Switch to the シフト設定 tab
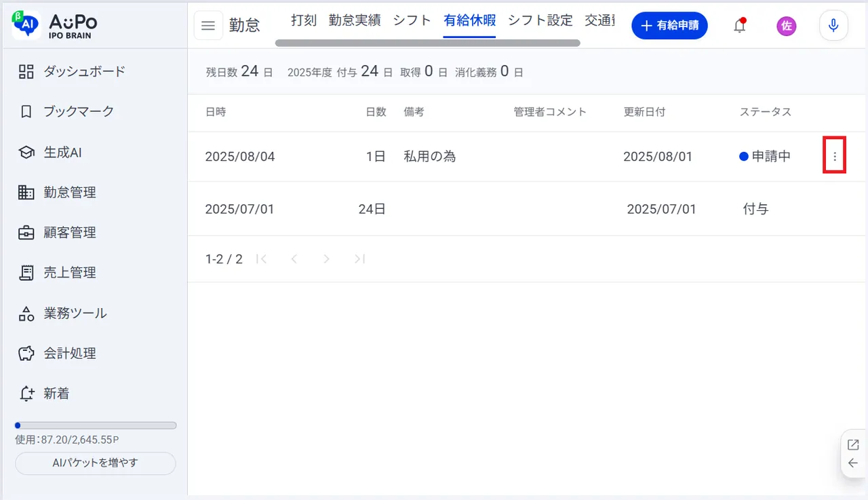Screen dimensions: 868x500 [540, 20]
